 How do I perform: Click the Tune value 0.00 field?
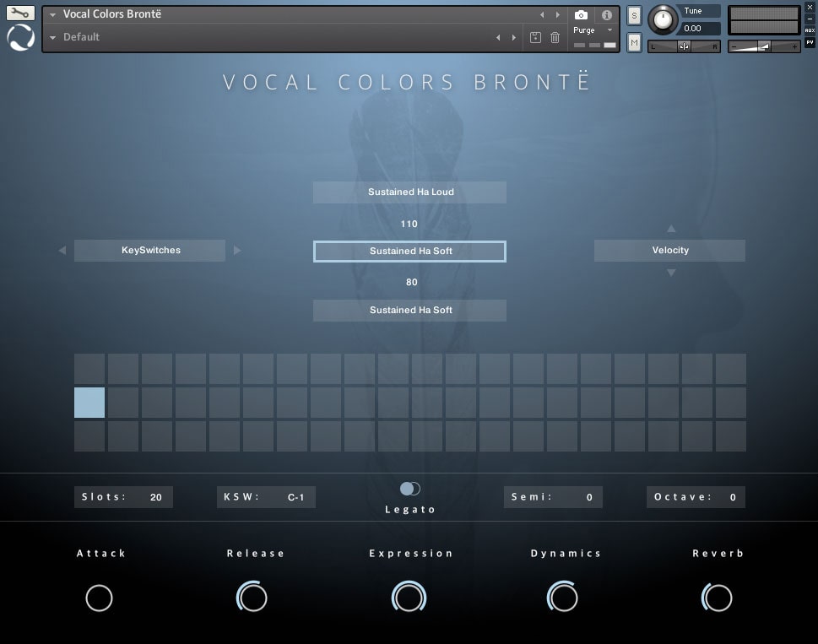(x=700, y=28)
